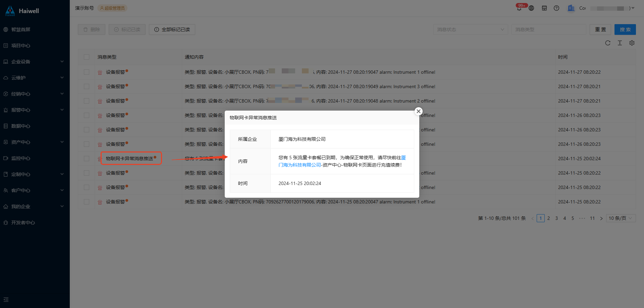Screen dimensions: 644x308
Task: Click the 物联网卡异常消息推送 message type
Action: (x=129, y=159)
